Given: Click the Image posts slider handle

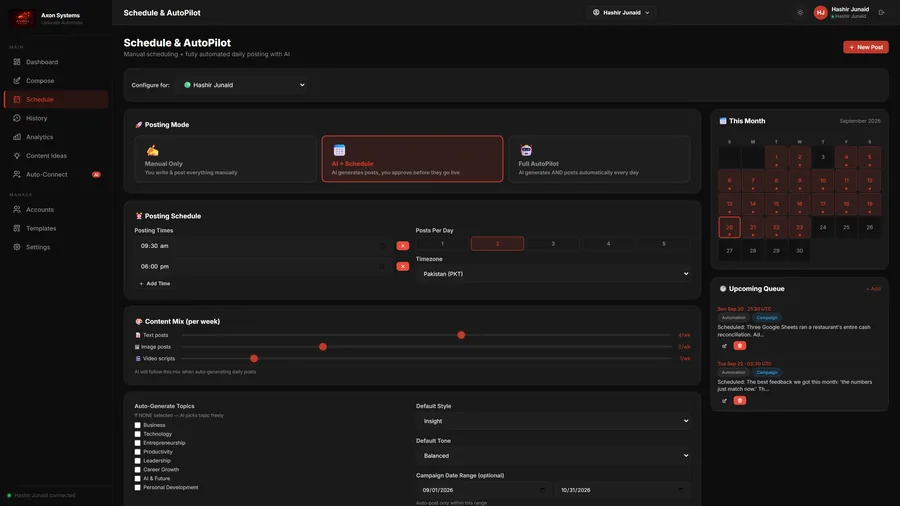Looking at the screenshot, I should point(323,347).
